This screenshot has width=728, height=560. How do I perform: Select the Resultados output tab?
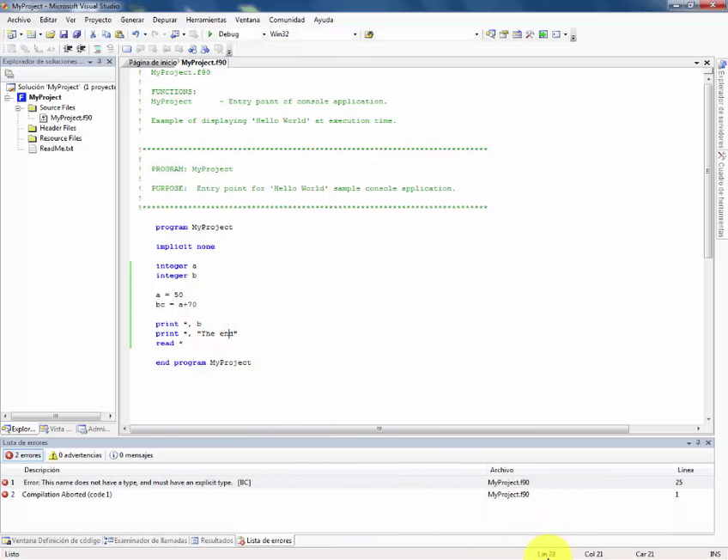(212, 540)
